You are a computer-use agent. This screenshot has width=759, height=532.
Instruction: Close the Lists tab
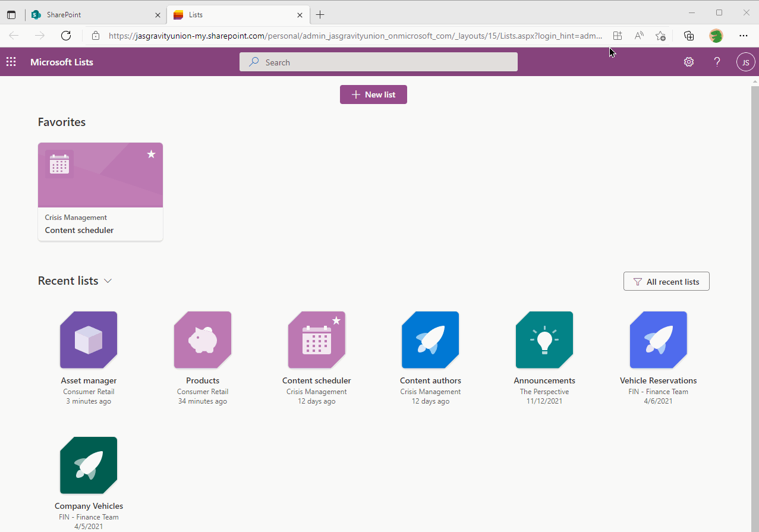pyautogui.click(x=300, y=15)
